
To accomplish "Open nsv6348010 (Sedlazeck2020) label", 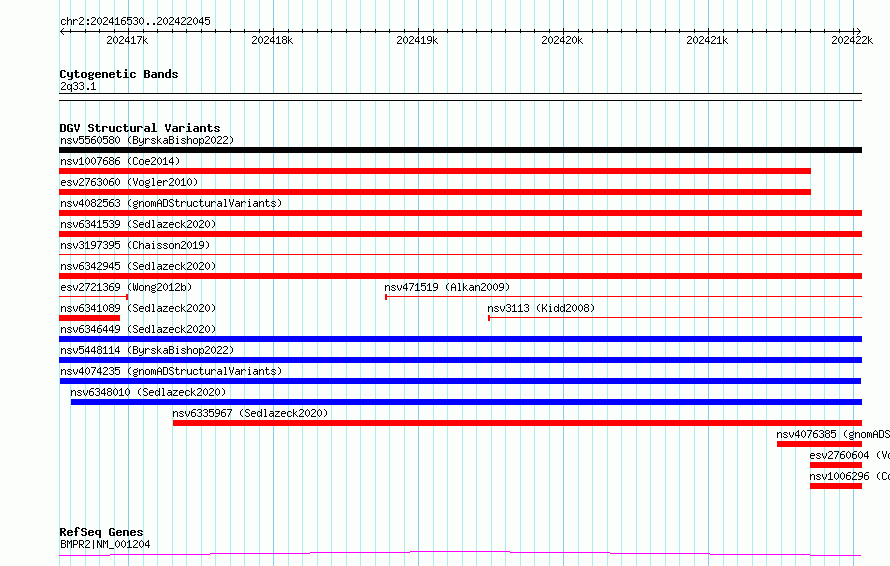I will point(148,392).
